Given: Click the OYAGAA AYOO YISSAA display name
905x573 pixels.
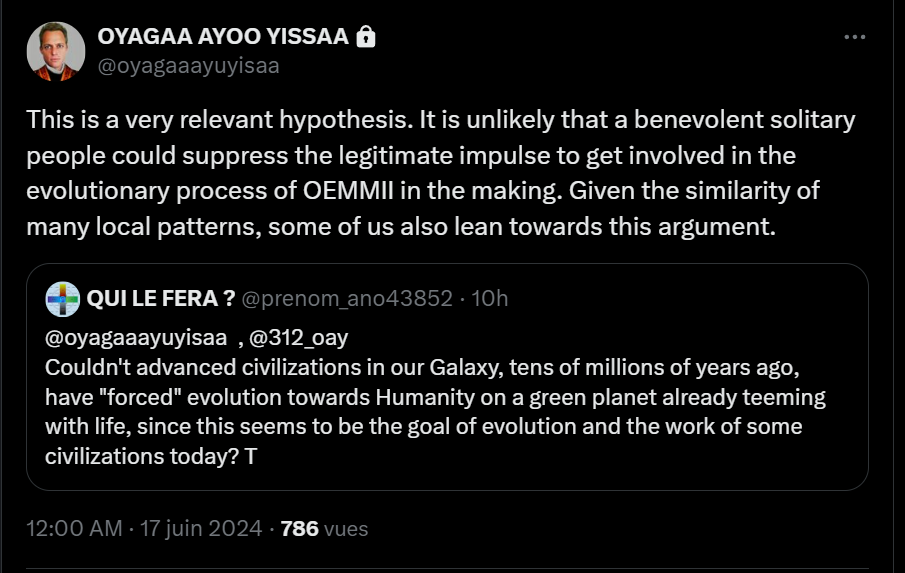Looking at the screenshot, I should pos(223,37).
